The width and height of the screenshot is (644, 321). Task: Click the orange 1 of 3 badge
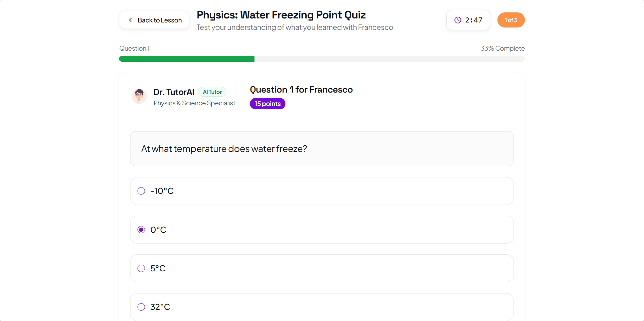[511, 20]
